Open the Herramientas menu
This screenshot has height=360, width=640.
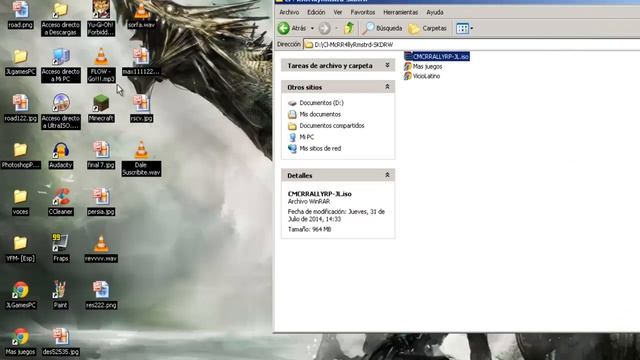[400, 12]
